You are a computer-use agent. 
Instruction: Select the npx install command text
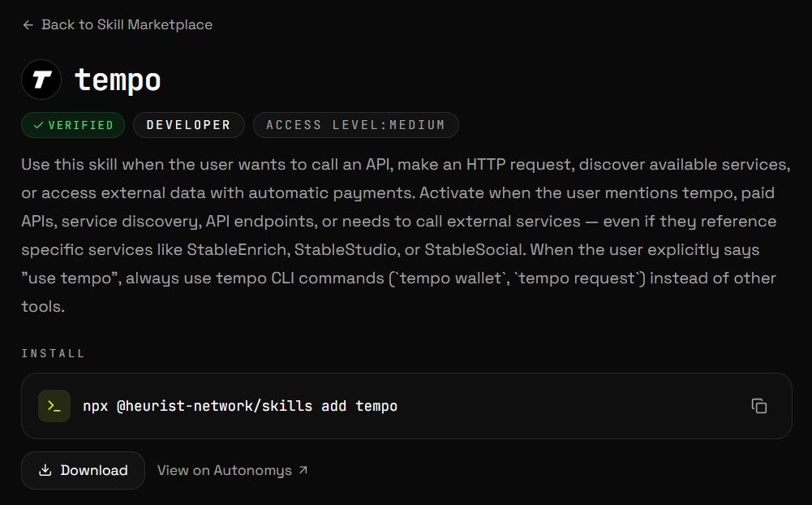tap(240, 406)
